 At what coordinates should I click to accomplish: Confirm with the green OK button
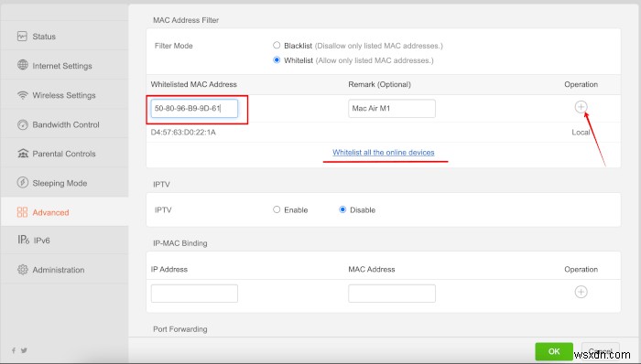(x=554, y=351)
